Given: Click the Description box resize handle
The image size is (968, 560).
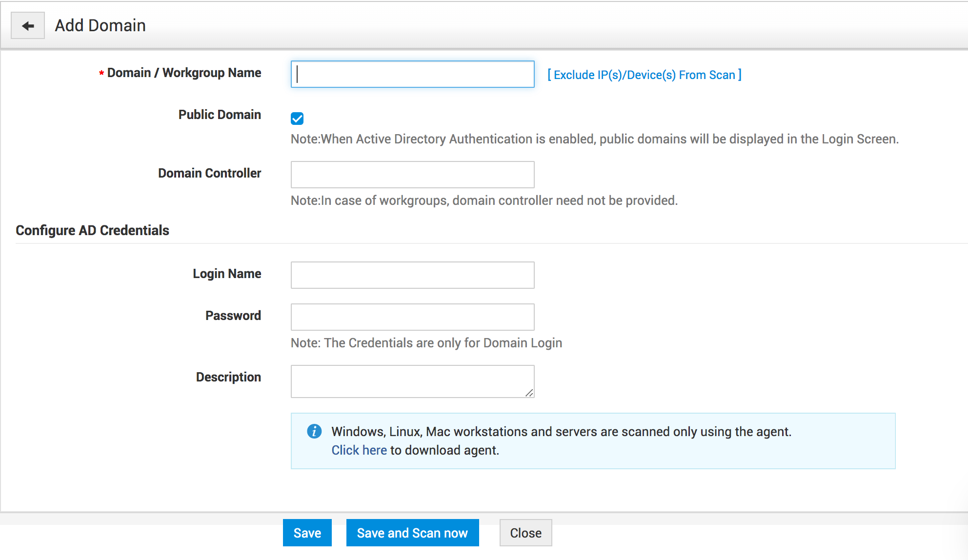Looking at the screenshot, I should pyautogui.click(x=529, y=393).
